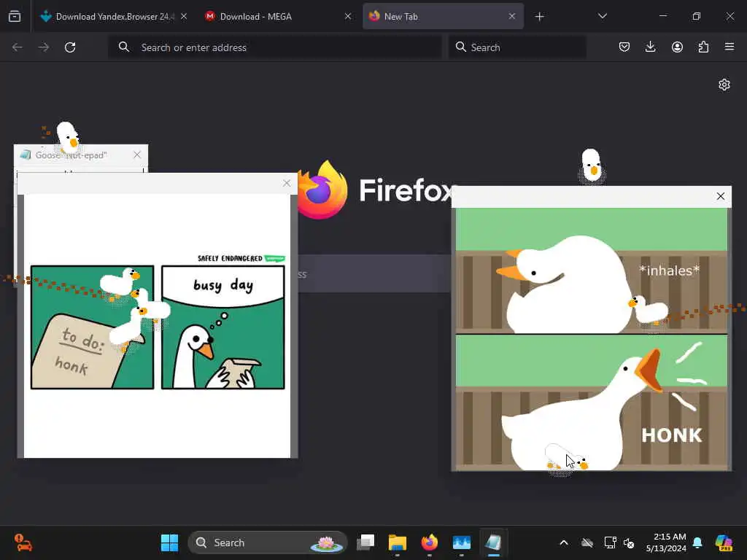This screenshot has height=560, width=747.
Task: Open the blue photo app taskbar icon
Action: 461,542
